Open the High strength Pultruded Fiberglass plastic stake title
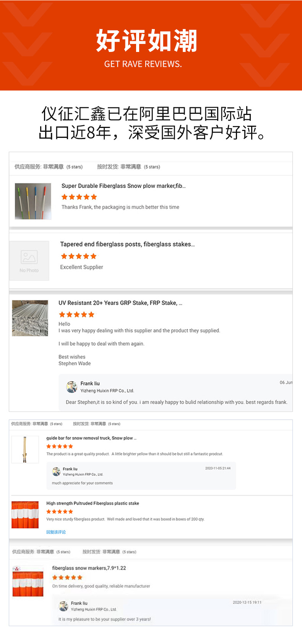This screenshot has height=644, width=302. 93,503
